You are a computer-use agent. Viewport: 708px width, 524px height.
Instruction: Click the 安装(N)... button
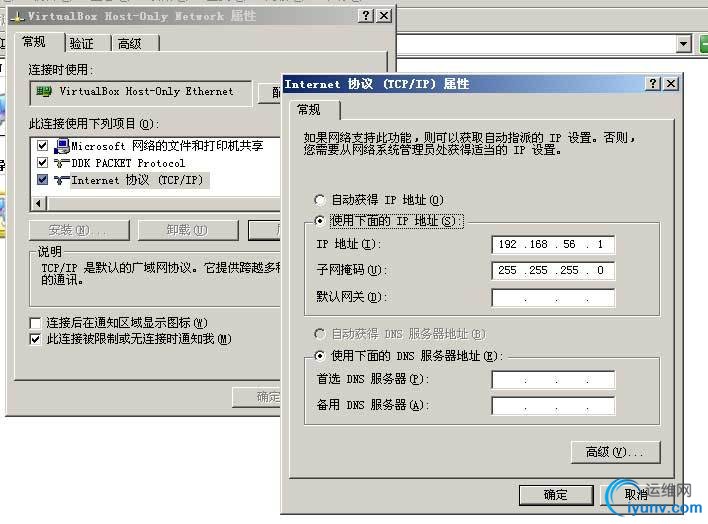pyautogui.click(x=79, y=231)
